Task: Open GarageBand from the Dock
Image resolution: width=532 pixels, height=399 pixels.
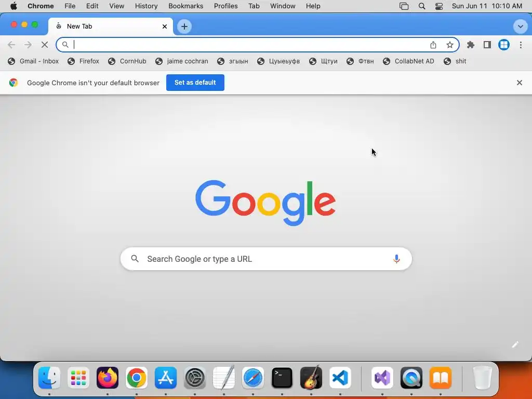Action: pyautogui.click(x=311, y=378)
